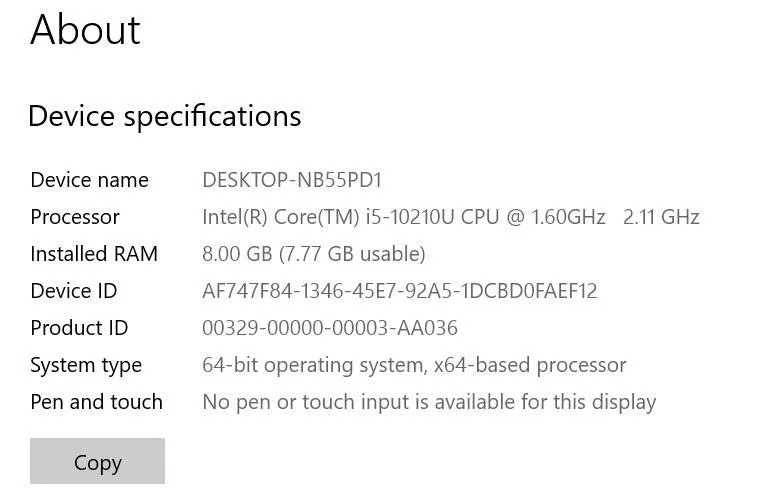The width and height of the screenshot is (758, 488).
Task: Click the Device name label
Action: (x=89, y=180)
